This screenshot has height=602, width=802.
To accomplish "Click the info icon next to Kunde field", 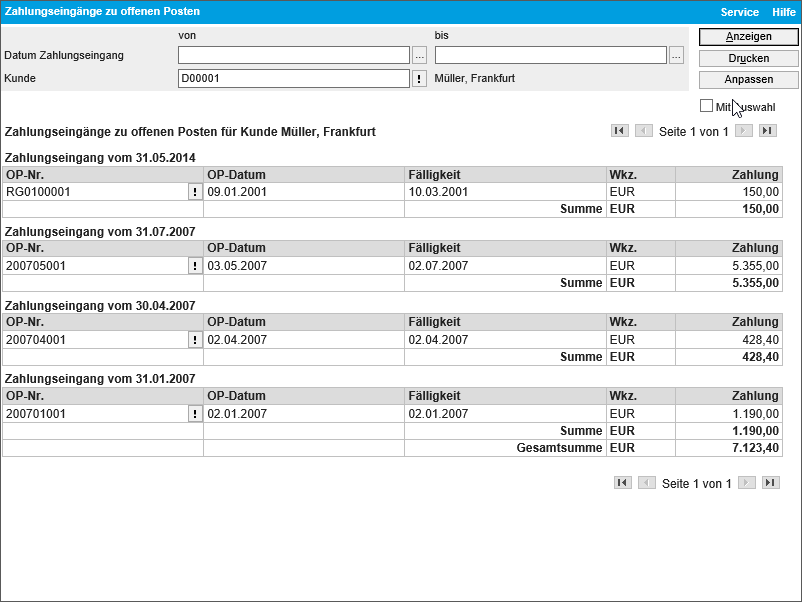I will tap(419, 78).
